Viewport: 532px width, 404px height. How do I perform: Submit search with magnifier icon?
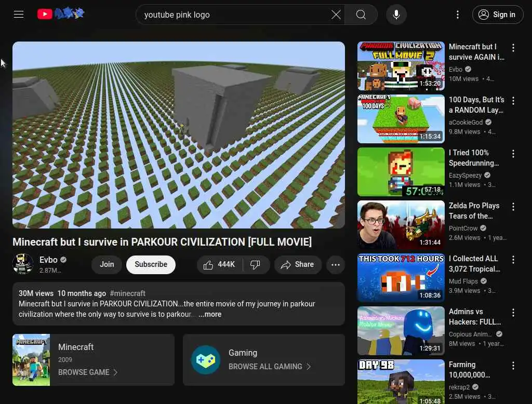pos(361,15)
